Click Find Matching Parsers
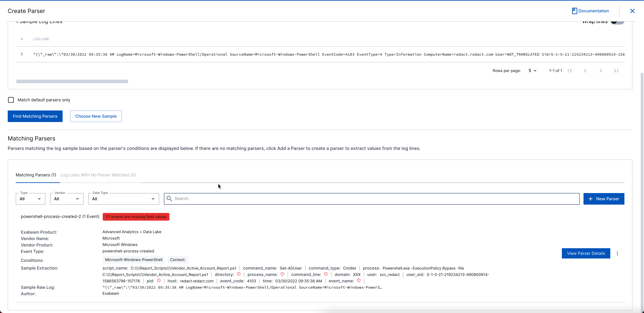The width and height of the screenshot is (644, 313). coord(35,116)
